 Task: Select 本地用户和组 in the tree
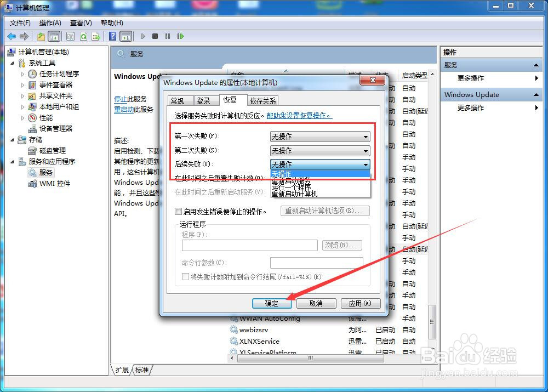pyautogui.click(x=59, y=107)
